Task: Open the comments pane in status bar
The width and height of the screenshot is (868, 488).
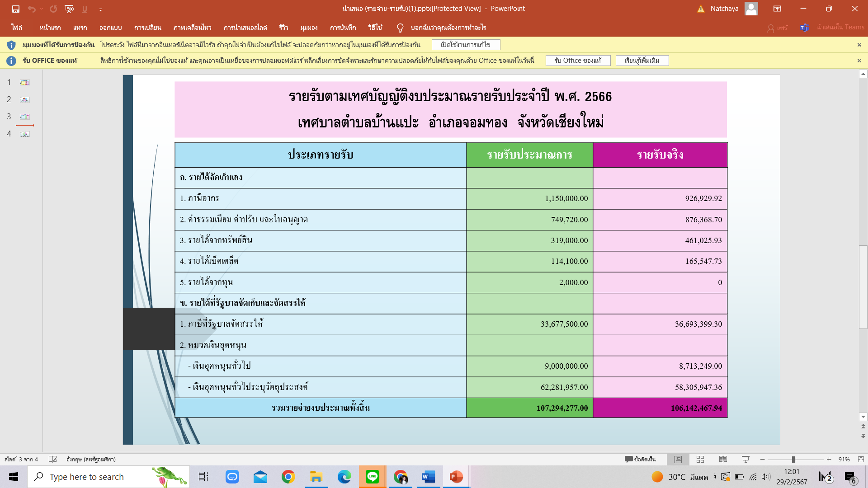Action: tap(640, 459)
